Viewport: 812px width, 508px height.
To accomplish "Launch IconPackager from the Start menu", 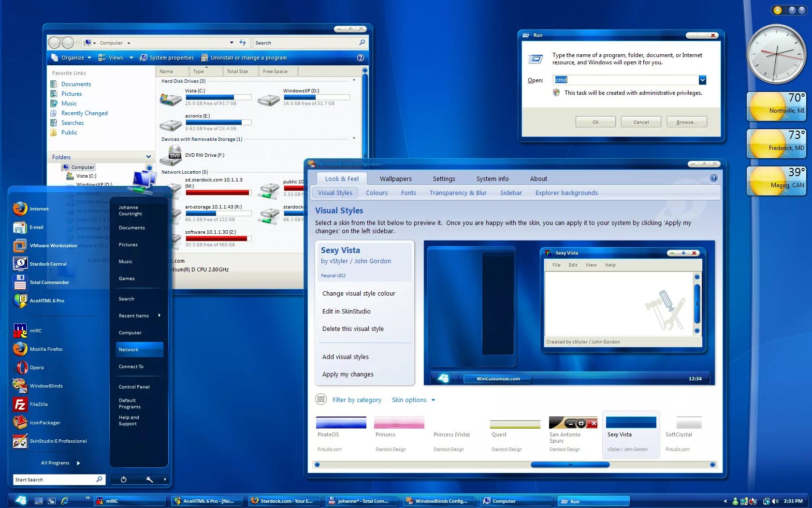I will [37, 423].
